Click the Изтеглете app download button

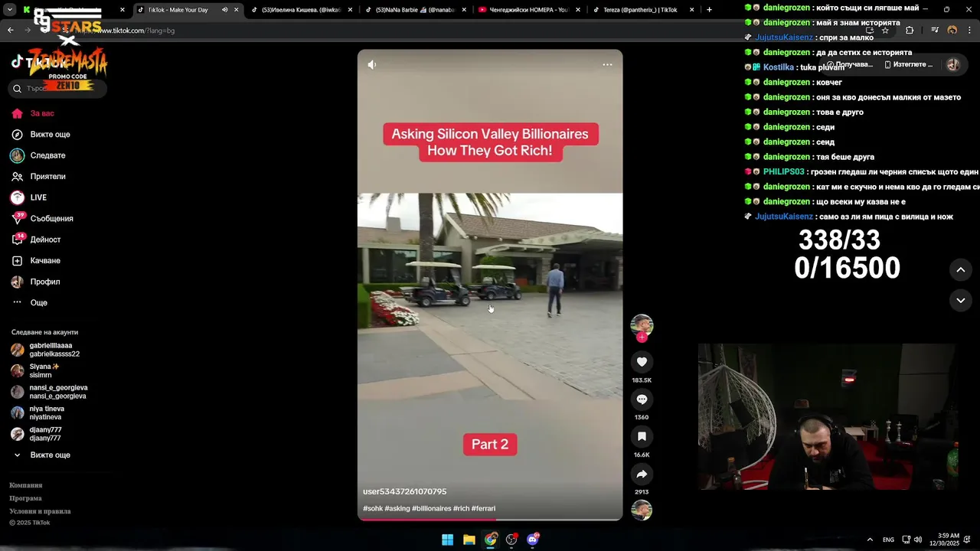[909, 65]
